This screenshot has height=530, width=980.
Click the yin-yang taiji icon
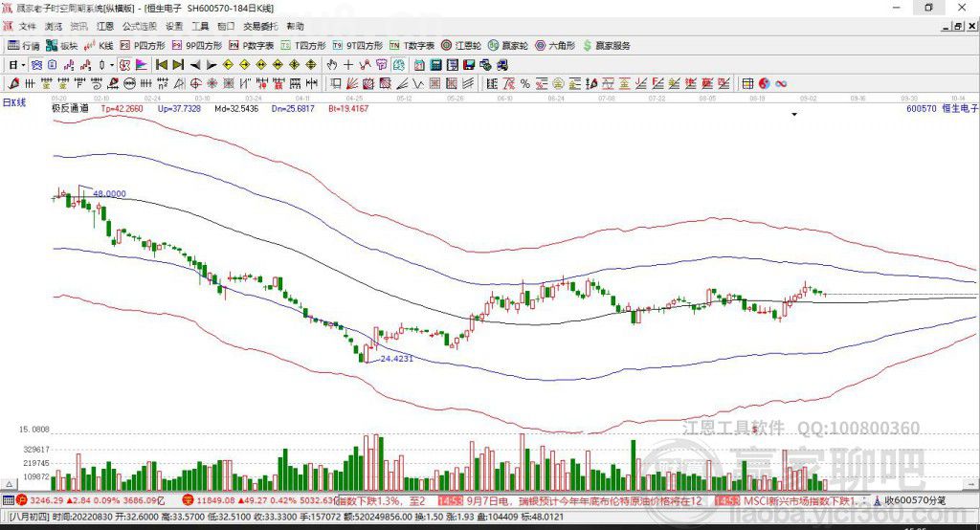(x=765, y=84)
